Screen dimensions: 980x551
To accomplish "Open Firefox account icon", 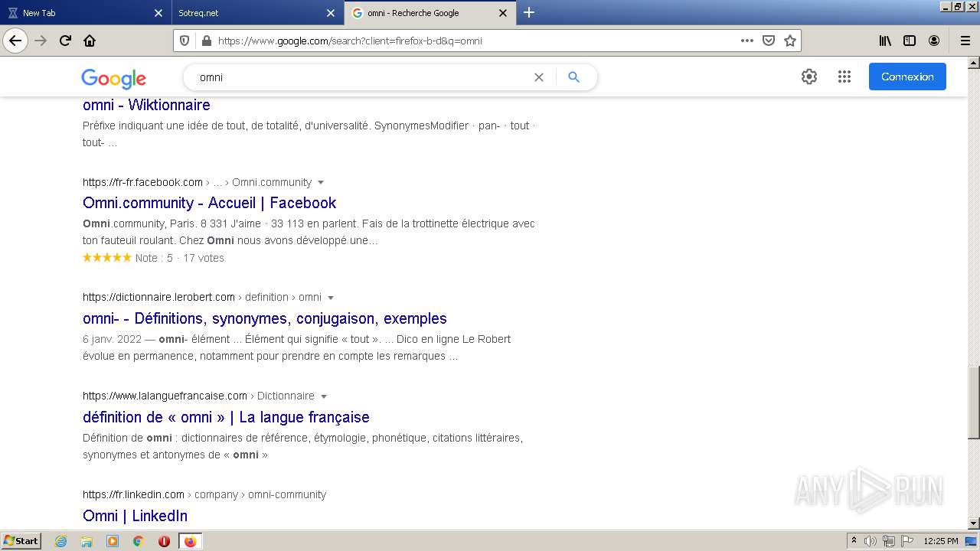I will (934, 41).
